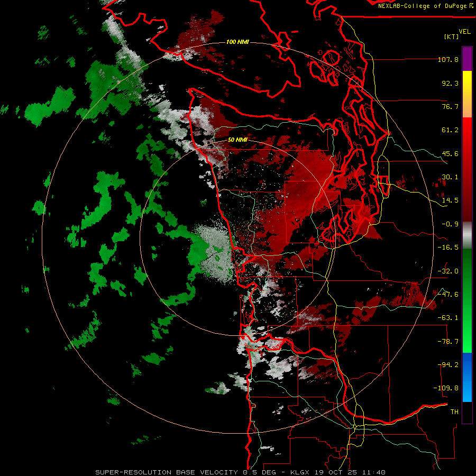The width and height of the screenshot is (476, 476).
Task: Click the -94.2 velocity scale value
Action: pyautogui.click(x=448, y=365)
